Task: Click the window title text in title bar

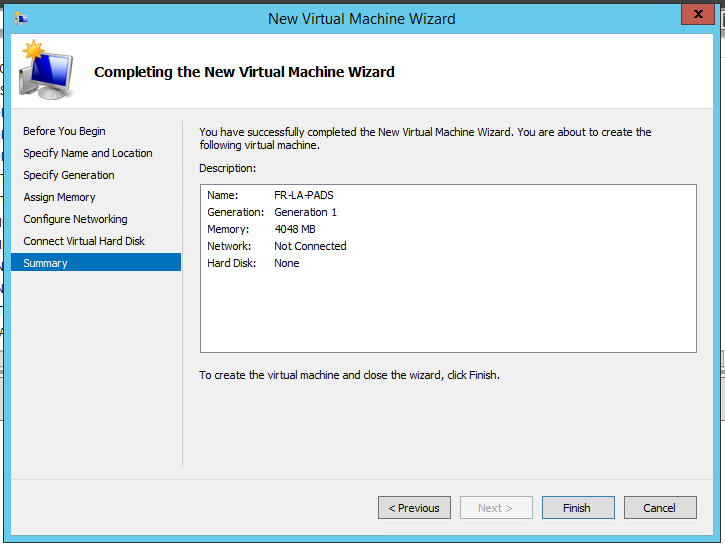Action: coord(362,18)
